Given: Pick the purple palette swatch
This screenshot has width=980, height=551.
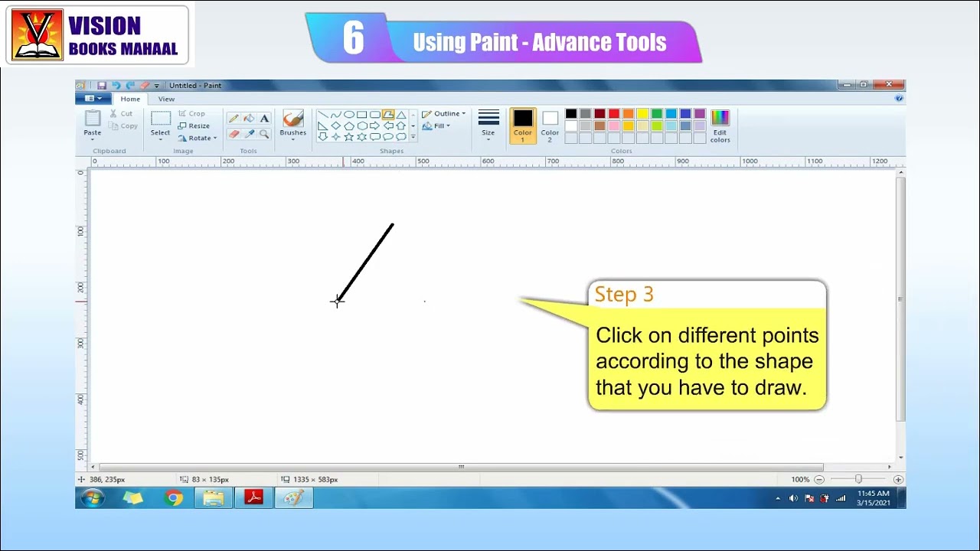Looking at the screenshot, I should coord(700,114).
